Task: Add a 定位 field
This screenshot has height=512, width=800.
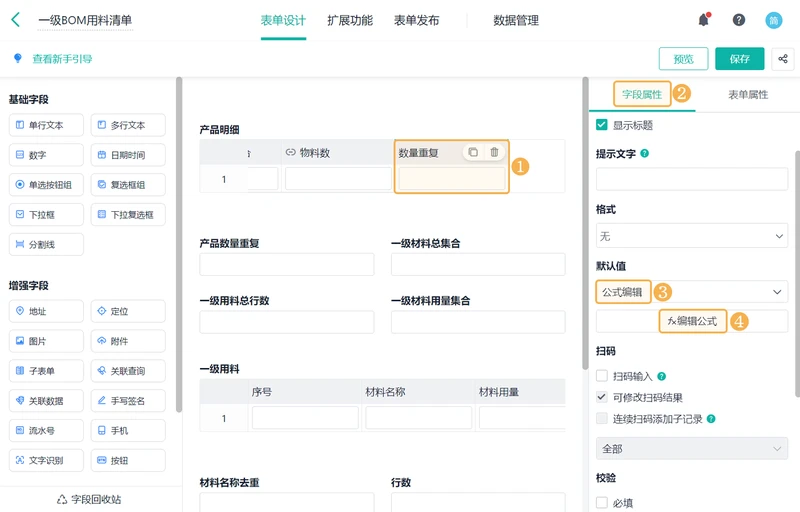Action: (128, 311)
